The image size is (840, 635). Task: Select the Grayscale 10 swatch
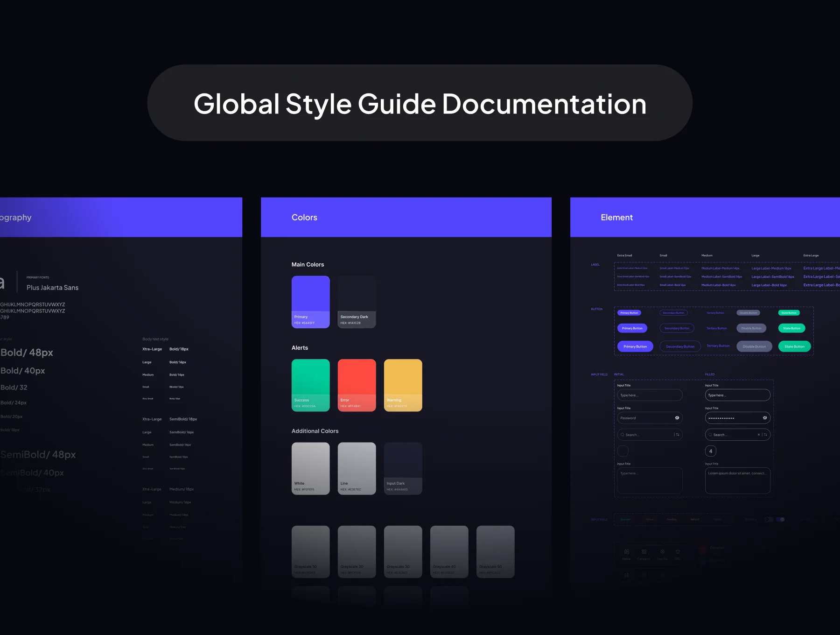[x=311, y=552]
